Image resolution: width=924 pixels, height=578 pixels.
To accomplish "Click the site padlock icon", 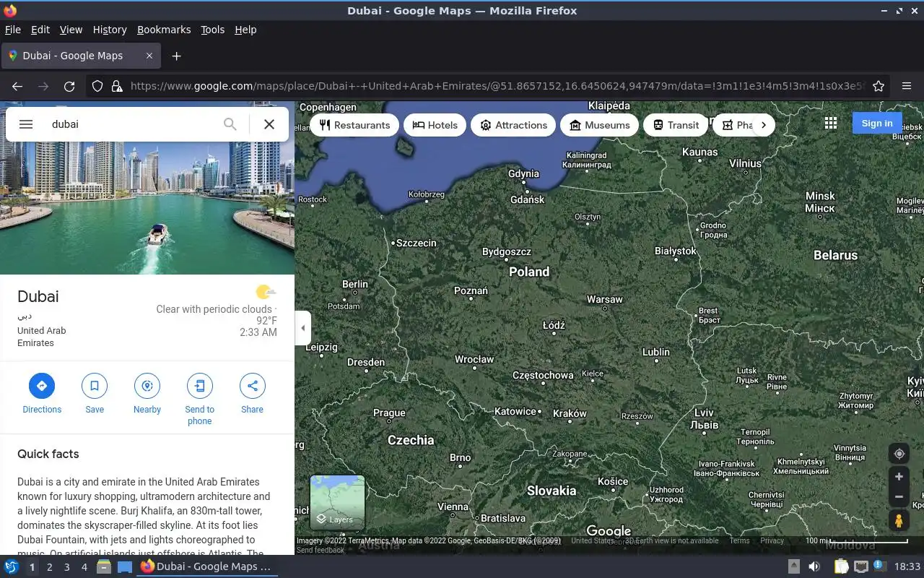I will click(117, 86).
